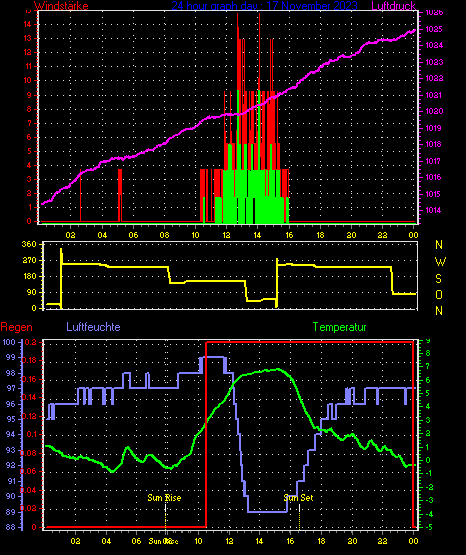This screenshot has height=555, width=466.
Task: Click rain axis value 0.18
Action: coord(29,360)
